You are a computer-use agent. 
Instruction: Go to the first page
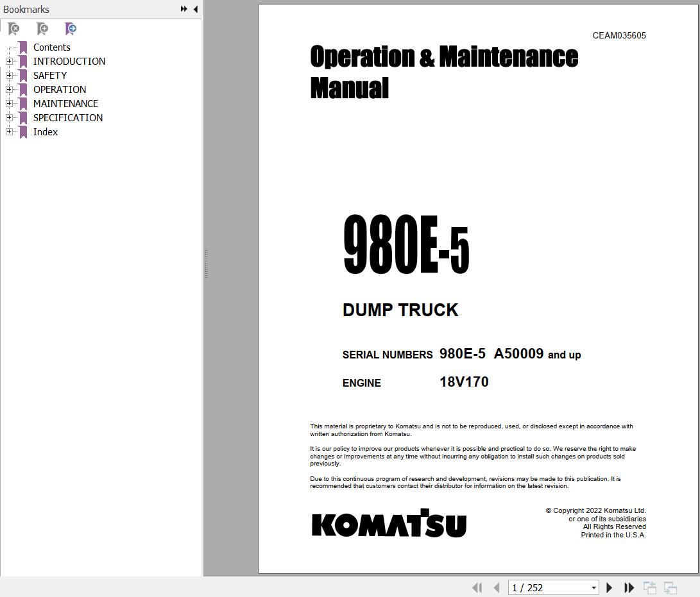pos(477,587)
